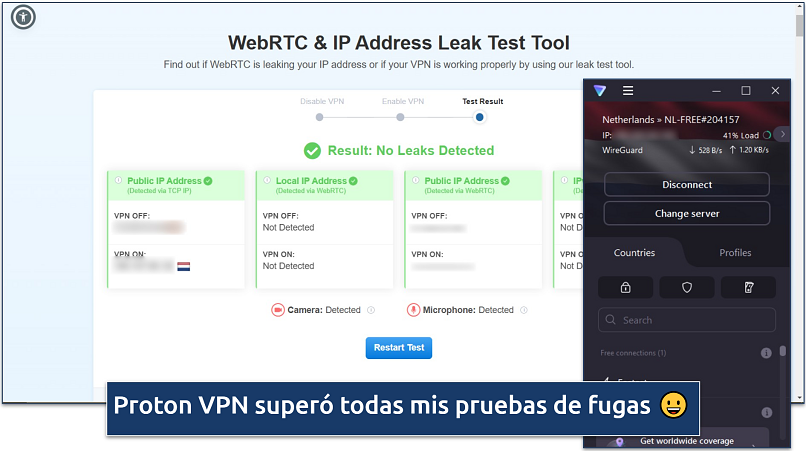This screenshot has height=451, width=806.
Task: Select the Test Result step marker
Action: (x=480, y=117)
